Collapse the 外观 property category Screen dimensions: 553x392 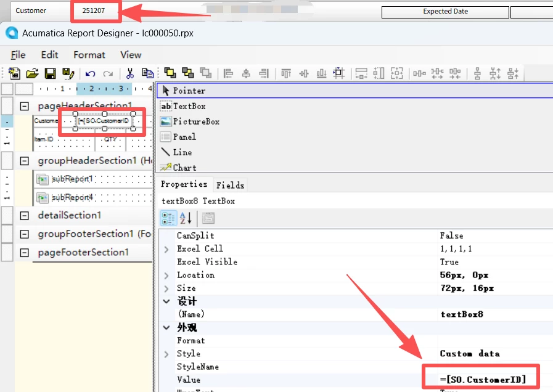(x=166, y=327)
